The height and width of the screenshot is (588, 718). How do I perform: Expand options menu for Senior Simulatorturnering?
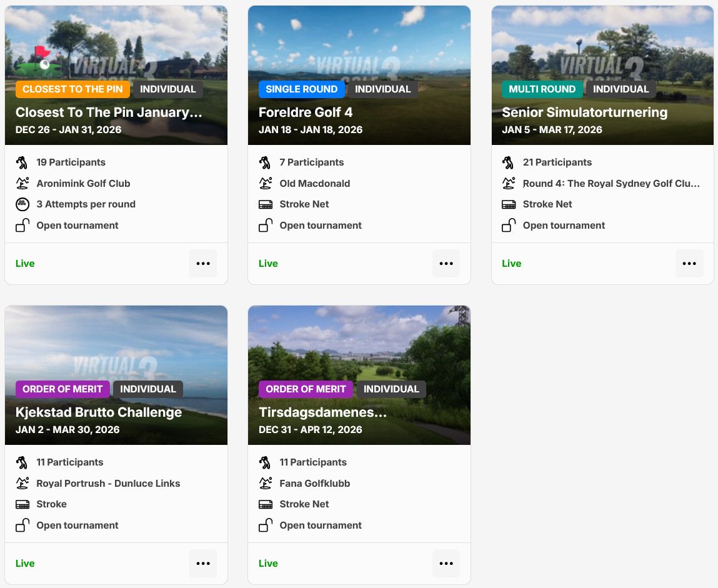689,264
